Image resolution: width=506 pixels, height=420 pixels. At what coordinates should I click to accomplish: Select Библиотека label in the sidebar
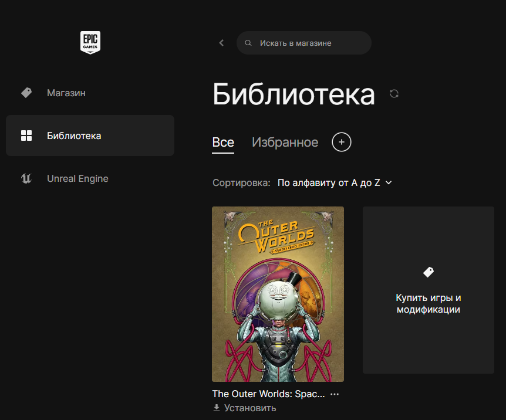(x=74, y=136)
